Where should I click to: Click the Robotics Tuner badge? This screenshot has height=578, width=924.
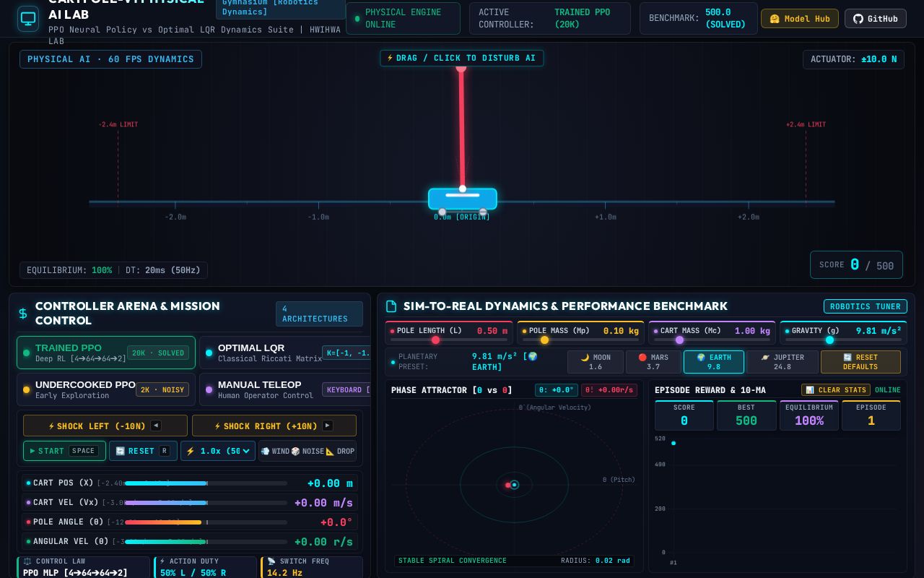[866, 306]
